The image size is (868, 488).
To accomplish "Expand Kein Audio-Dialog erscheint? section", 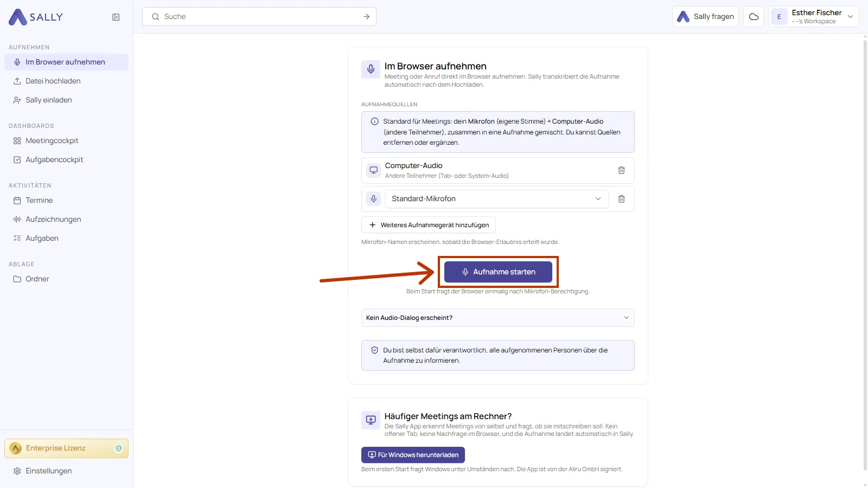I will point(498,318).
